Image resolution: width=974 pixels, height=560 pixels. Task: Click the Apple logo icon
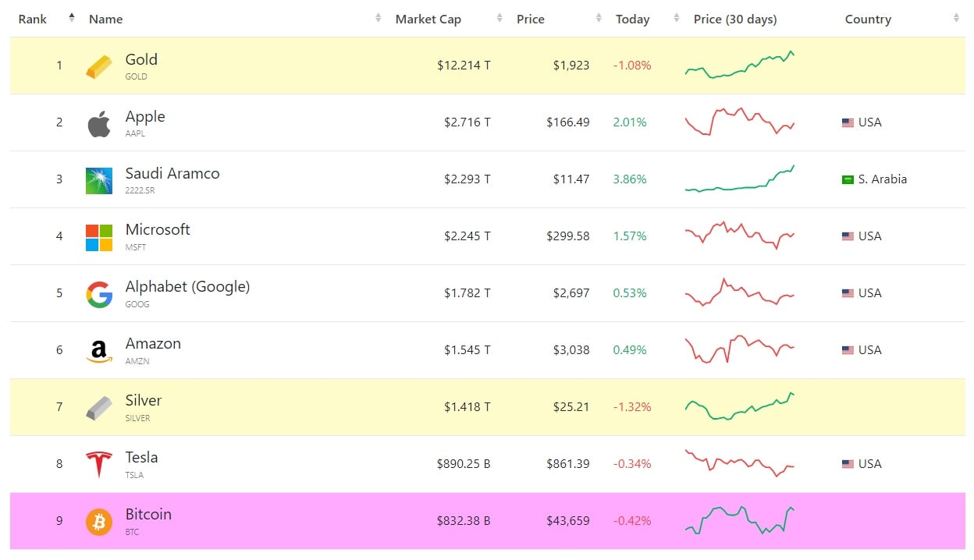point(99,123)
